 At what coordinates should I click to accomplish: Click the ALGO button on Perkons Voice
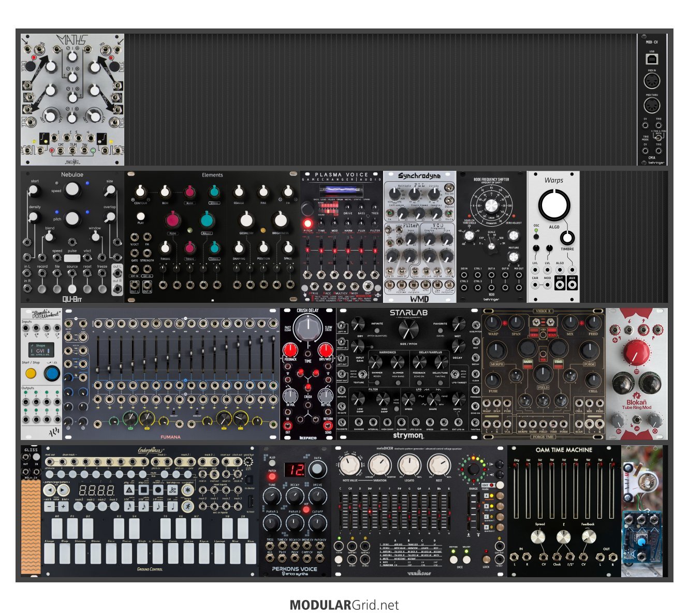coord(272,463)
